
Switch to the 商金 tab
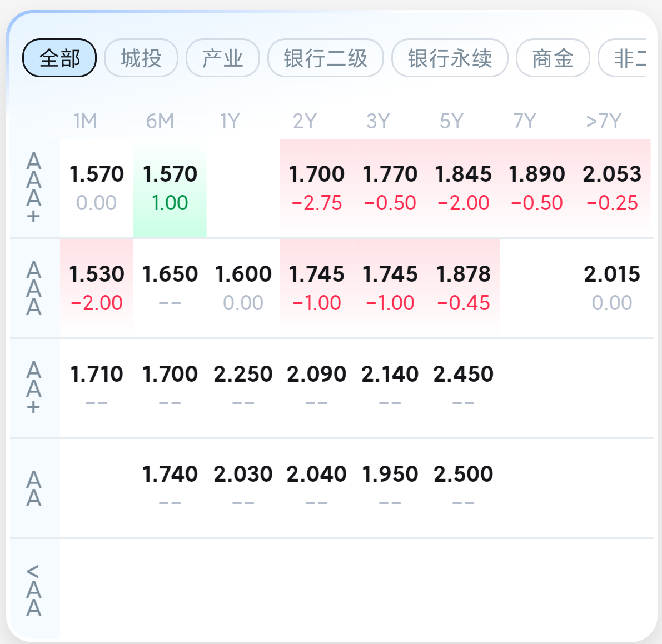coord(553,58)
